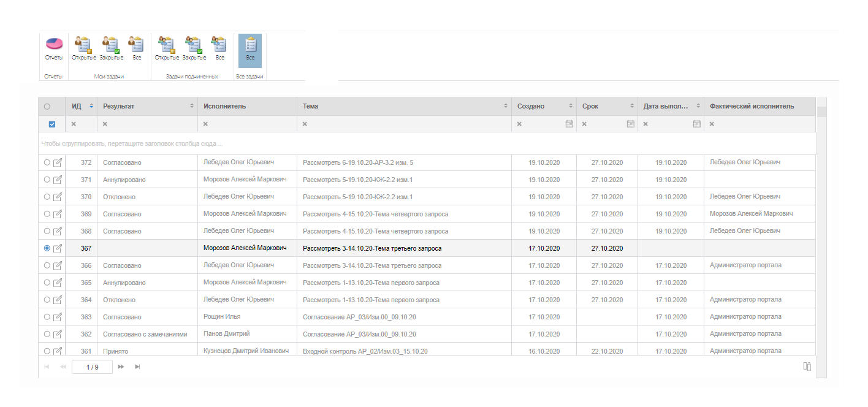
Task: Open edit icon for task 372
Action: point(58,162)
